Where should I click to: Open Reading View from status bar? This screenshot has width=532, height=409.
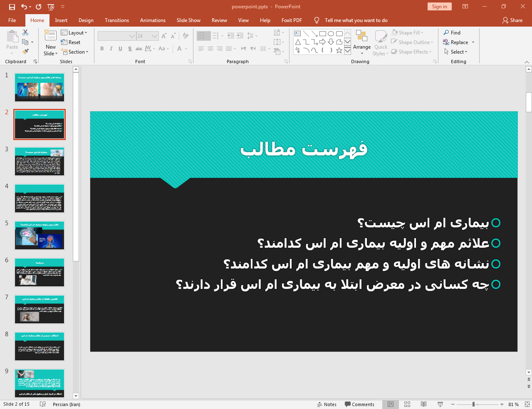coord(423,404)
